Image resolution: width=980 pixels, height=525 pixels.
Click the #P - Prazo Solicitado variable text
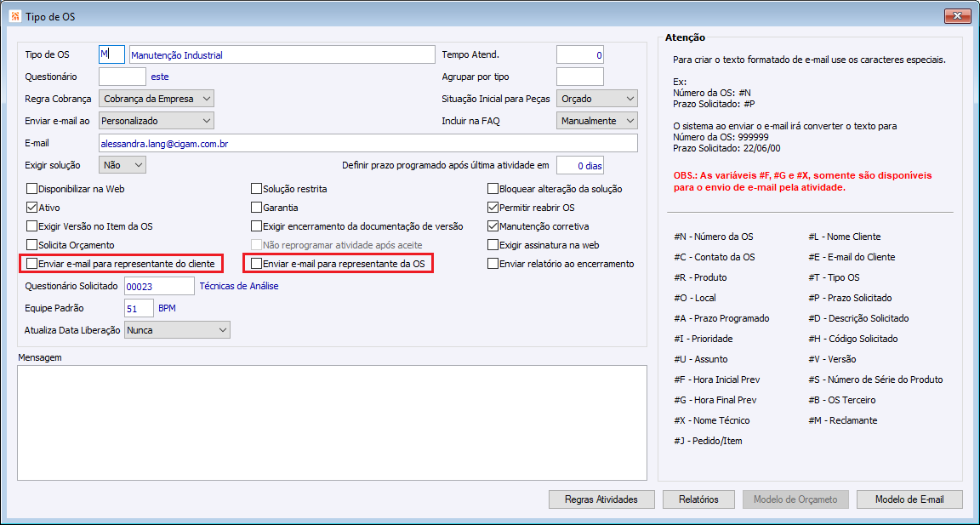850,298
